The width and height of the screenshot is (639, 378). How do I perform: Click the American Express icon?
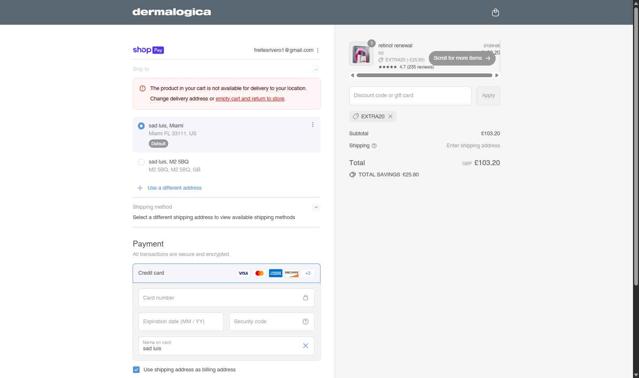[x=275, y=273]
